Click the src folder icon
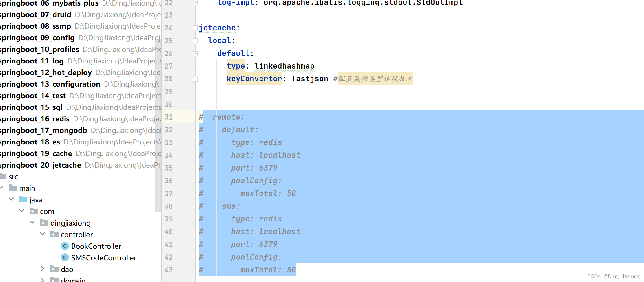This screenshot has height=282, width=644. tap(3, 176)
